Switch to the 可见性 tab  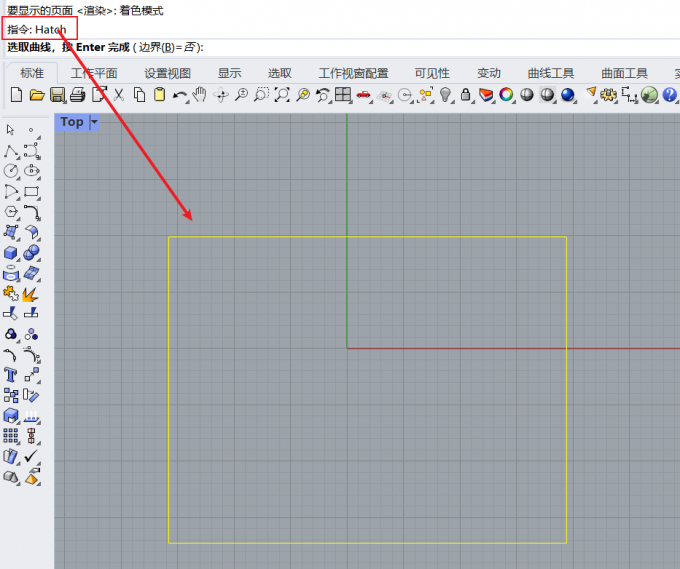tap(432, 73)
